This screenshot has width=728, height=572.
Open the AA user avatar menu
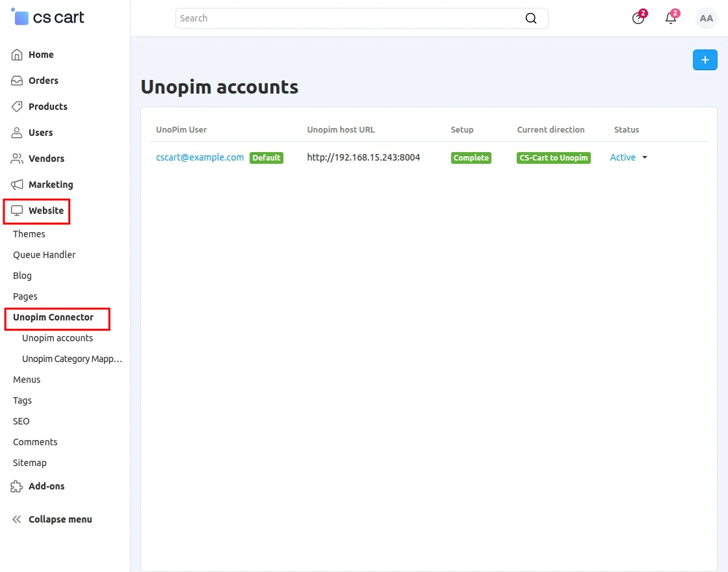pos(706,19)
